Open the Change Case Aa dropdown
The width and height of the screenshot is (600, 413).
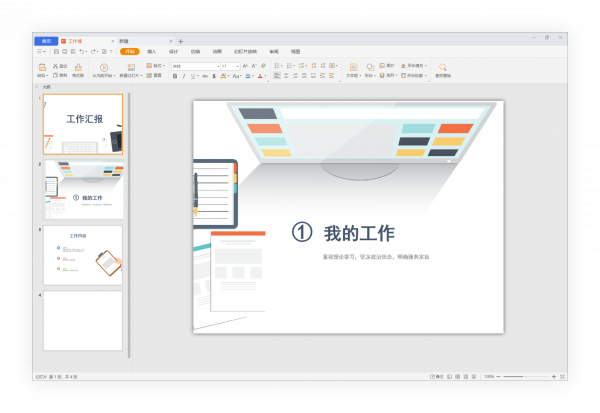pyautogui.click(x=237, y=76)
